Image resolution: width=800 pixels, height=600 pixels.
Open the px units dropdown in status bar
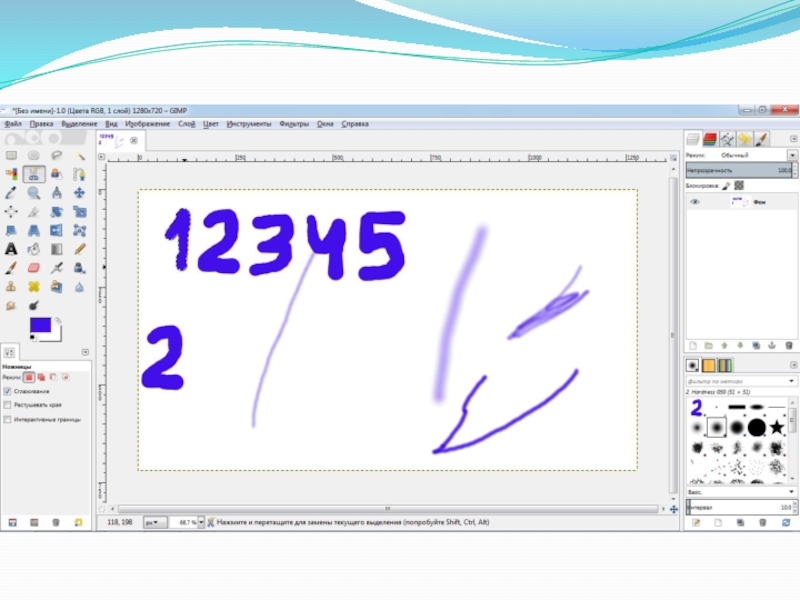click(x=154, y=522)
